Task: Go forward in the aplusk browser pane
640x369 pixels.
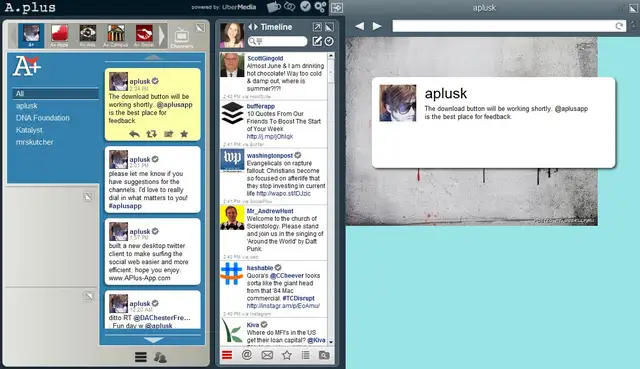Action: tap(377, 26)
